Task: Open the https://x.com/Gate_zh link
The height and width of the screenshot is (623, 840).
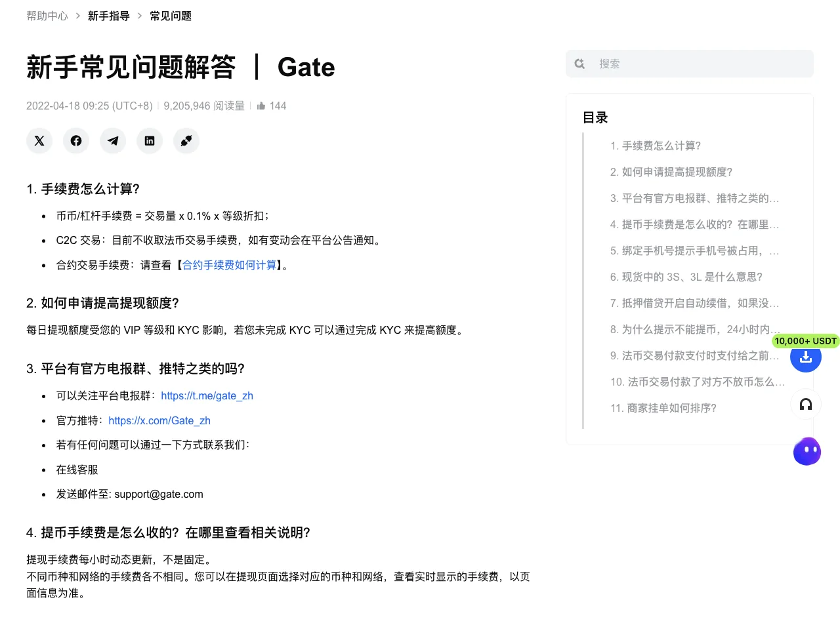Action: (x=159, y=420)
